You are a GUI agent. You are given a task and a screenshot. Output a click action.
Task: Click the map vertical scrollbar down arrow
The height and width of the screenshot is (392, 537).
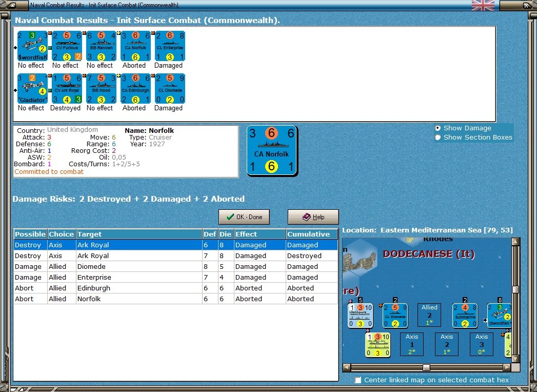516,359
